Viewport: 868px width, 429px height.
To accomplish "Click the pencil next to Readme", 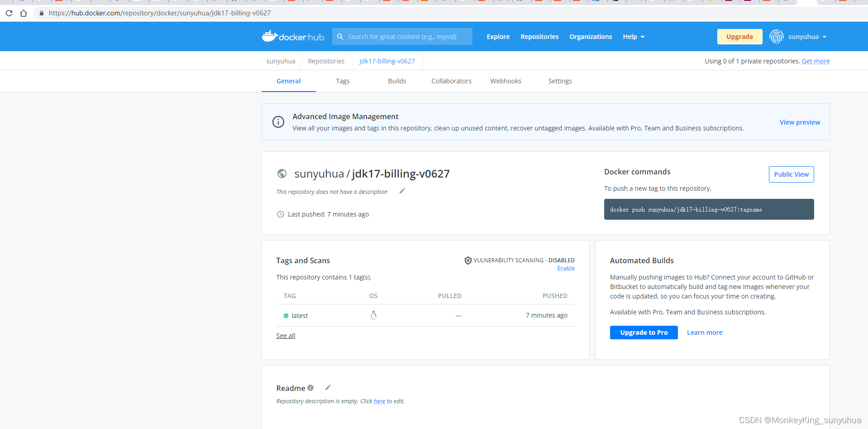I will pos(328,388).
